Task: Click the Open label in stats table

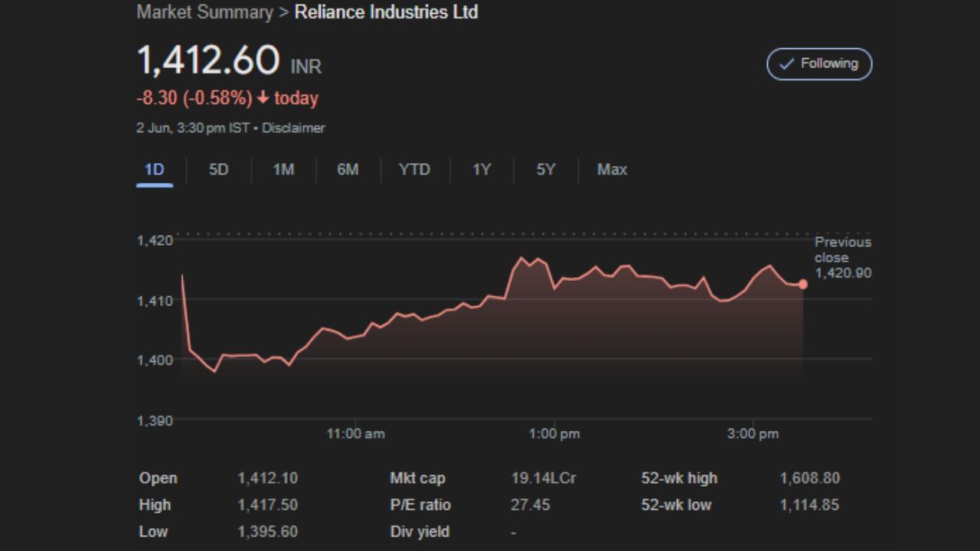Action: pos(158,478)
